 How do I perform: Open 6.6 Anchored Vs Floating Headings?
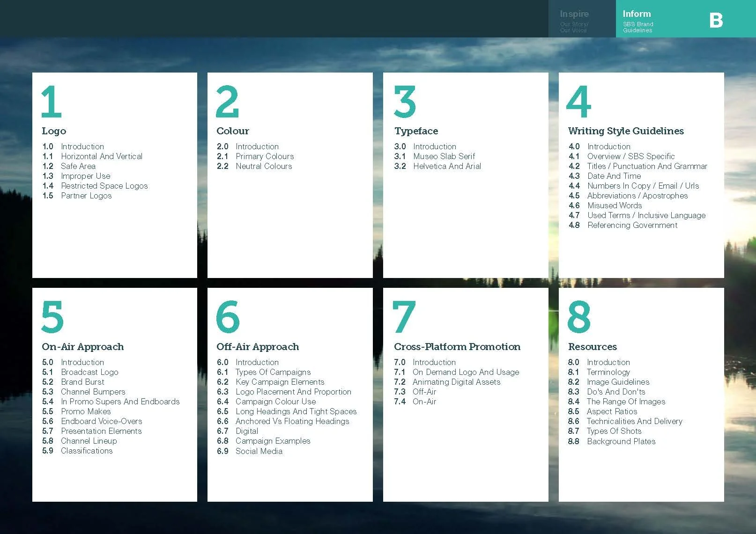[x=283, y=421]
